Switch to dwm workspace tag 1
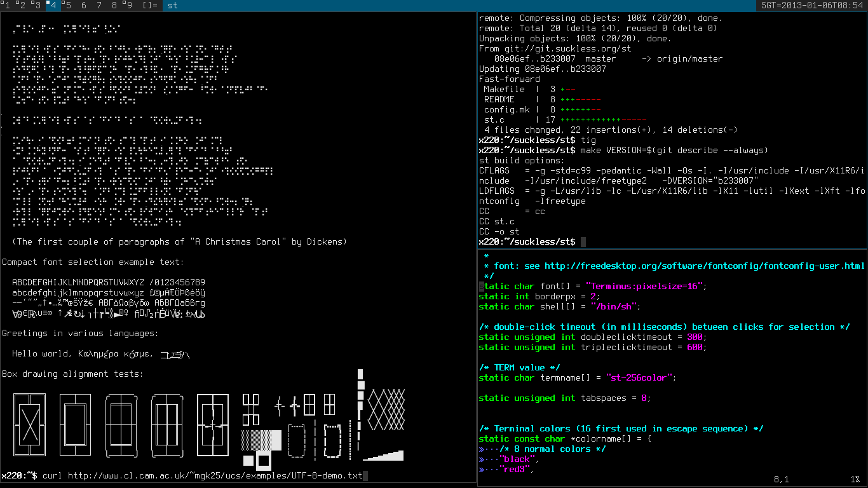Viewport: 868px width, 488px height. pos(8,5)
